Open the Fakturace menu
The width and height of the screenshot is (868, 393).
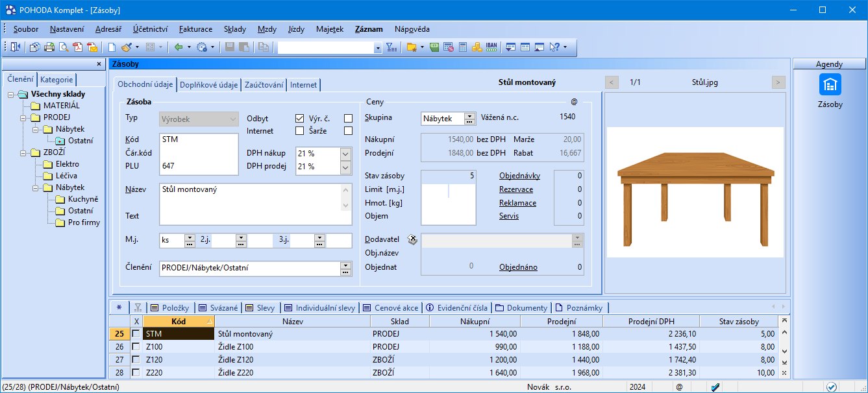(195, 29)
